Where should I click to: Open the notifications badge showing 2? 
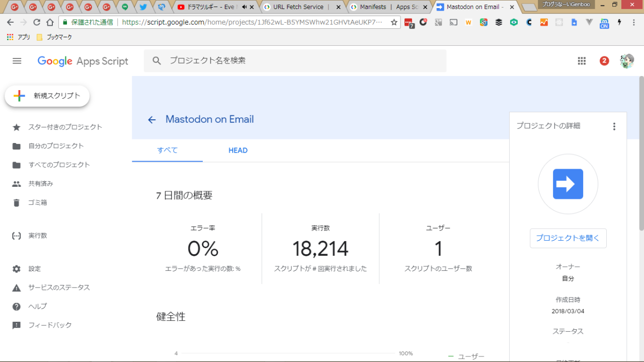click(604, 61)
